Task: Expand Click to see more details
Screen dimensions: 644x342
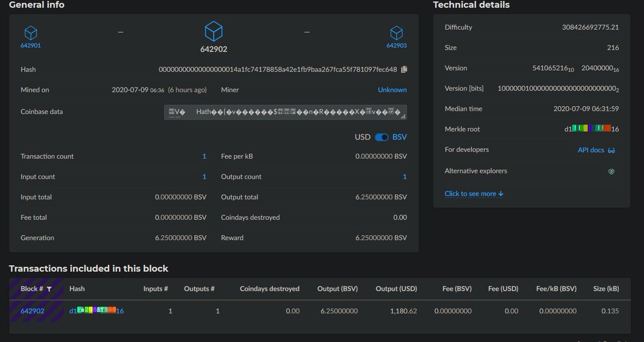Action: pos(474,194)
